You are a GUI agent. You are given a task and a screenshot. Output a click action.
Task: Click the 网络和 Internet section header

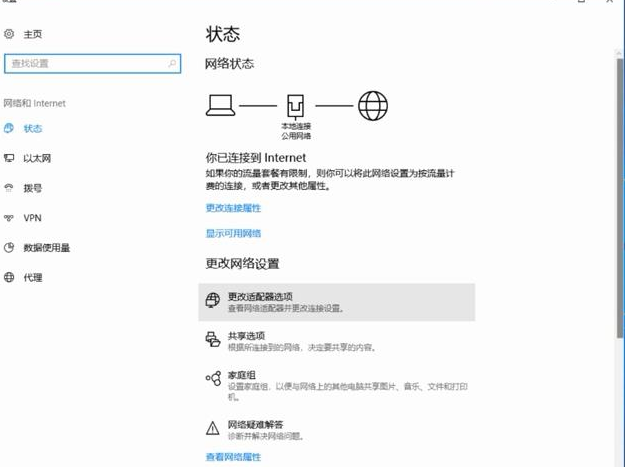coord(34,103)
